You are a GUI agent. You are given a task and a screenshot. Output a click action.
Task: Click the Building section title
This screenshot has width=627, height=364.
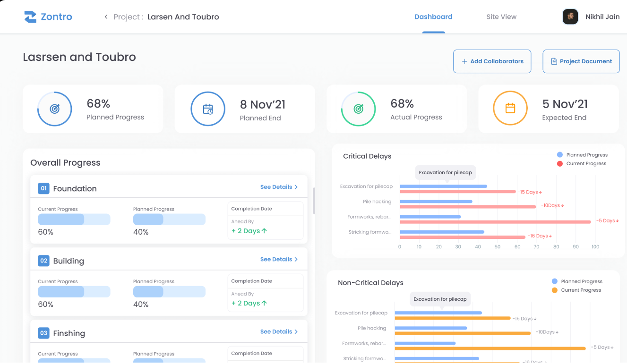point(69,261)
